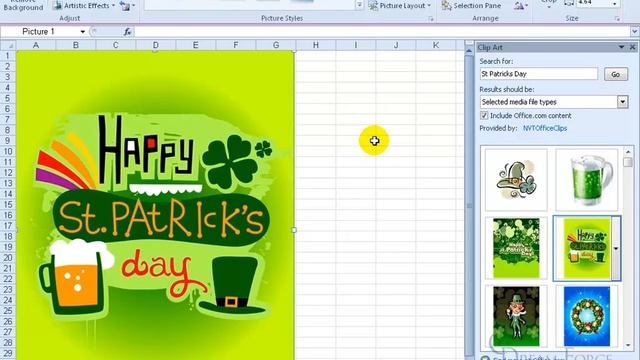Viewport: 640px width, 360px height.
Task: Select the blue wreath thumbnail
Action: tap(587, 316)
